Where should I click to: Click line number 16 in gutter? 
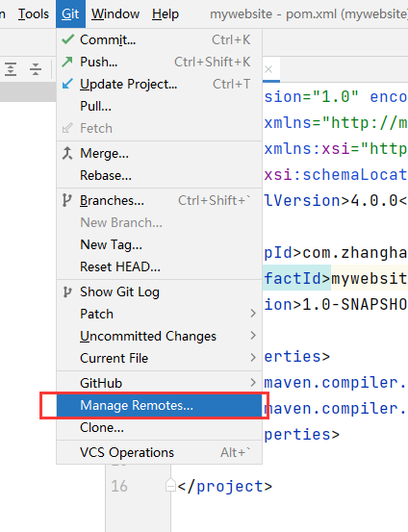(x=118, y=486)
